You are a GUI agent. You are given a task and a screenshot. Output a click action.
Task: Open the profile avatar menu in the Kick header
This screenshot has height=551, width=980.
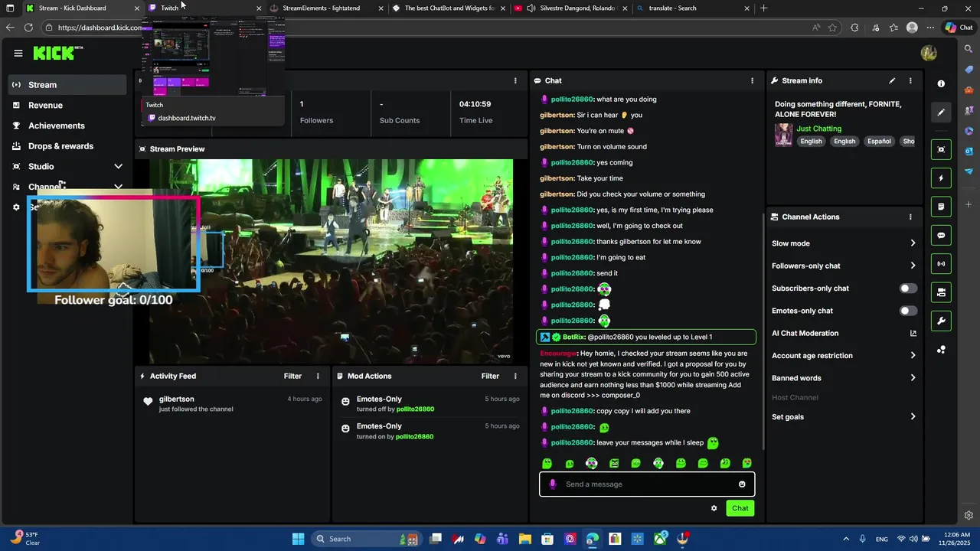929,53
